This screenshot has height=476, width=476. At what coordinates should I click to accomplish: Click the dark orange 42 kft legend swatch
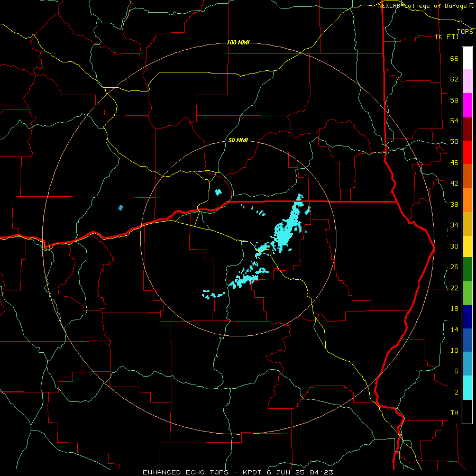(x=467, y=176)
